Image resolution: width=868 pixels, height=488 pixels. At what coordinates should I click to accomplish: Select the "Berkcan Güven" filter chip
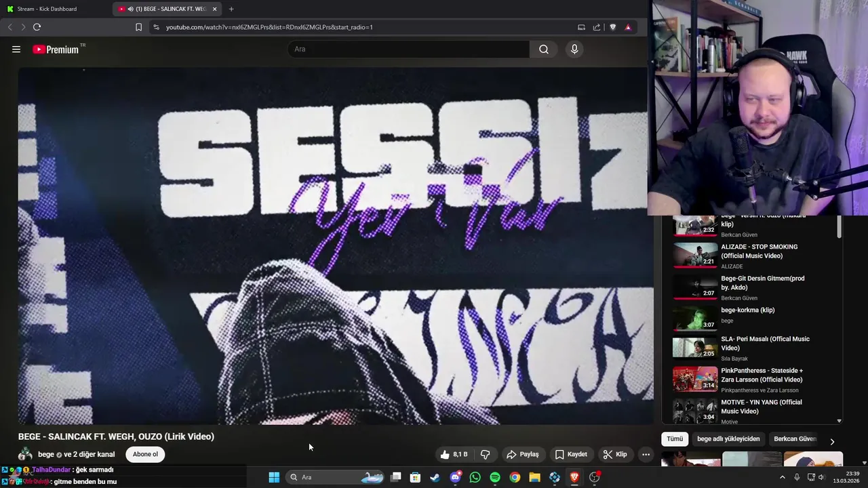[x=795, y=439]
